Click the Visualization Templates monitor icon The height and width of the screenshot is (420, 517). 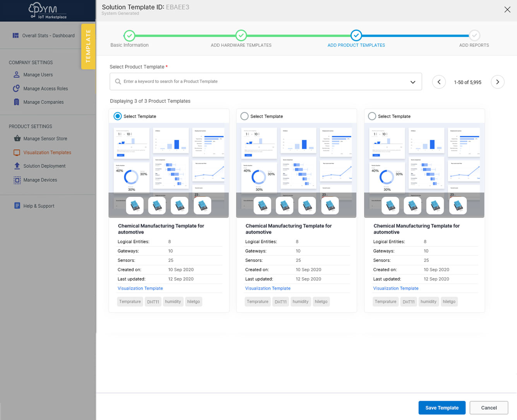[17, 152]
